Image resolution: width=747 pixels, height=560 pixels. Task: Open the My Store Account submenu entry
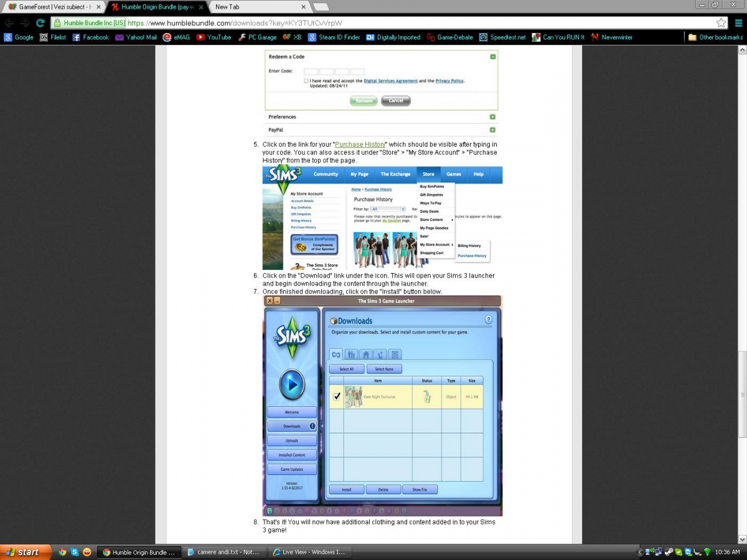click(x=436, y=245)
